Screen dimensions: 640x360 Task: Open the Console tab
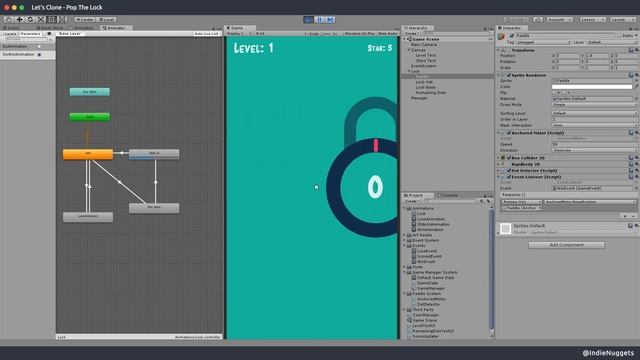(448, 195)
